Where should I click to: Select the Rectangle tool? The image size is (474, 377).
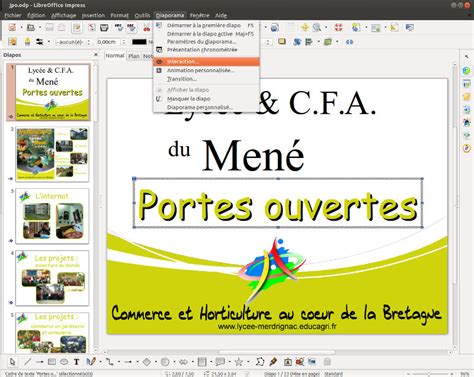point(52,361)
